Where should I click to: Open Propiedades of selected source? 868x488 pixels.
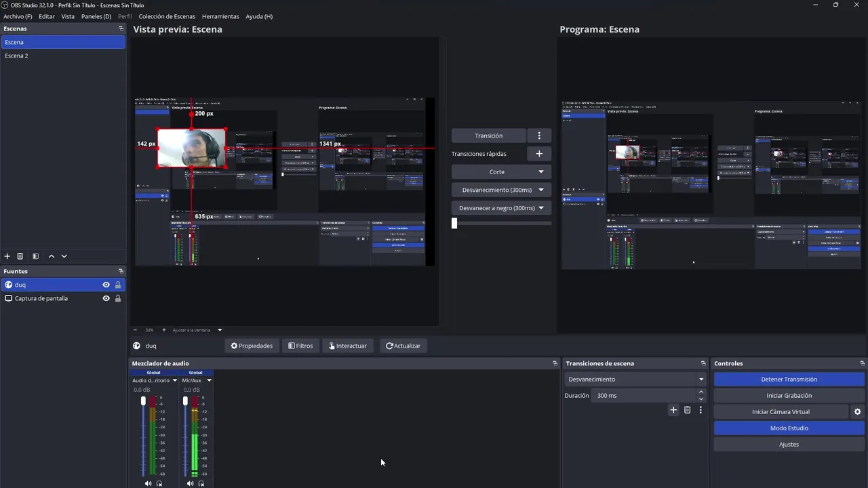(252, 346)
